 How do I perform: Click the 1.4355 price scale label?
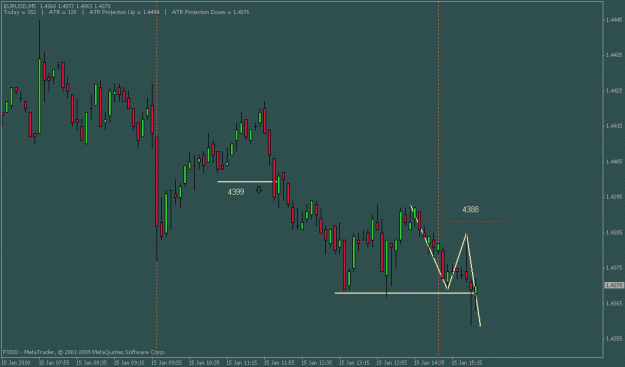coord(614,339)
